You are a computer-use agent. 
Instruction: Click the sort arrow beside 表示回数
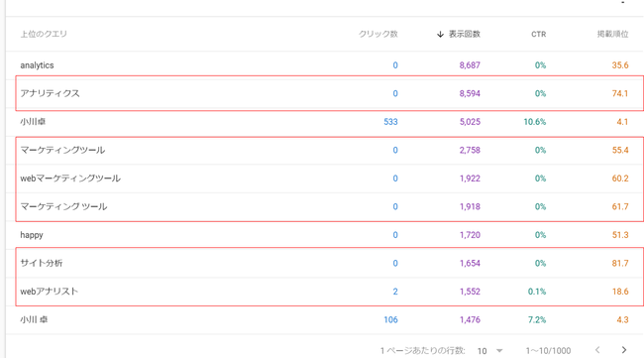[440, 34]
